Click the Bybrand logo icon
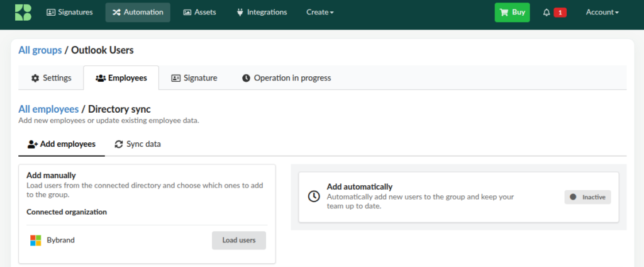The width and height of the screenshot is (644, 267). coord(23,13)
